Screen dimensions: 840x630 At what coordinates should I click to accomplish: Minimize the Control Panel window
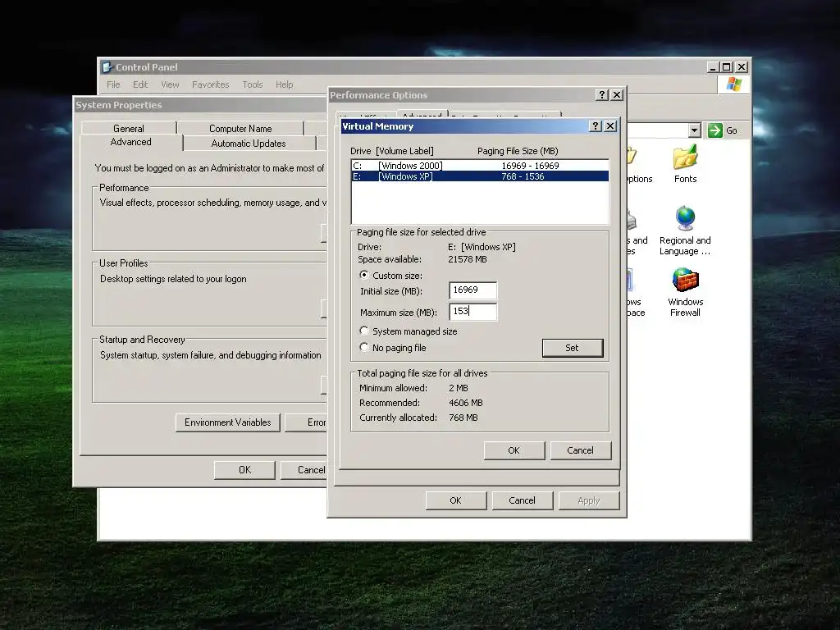click(713, 67)
